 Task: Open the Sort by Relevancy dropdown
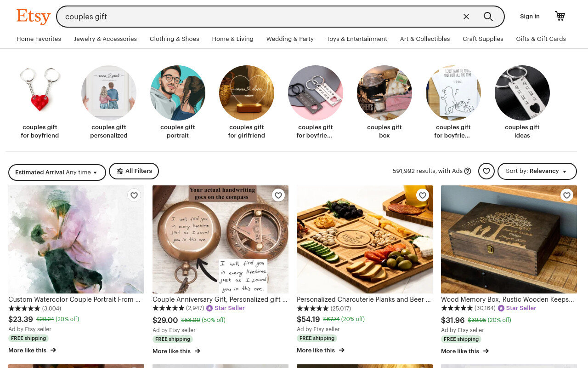(537, 171)
